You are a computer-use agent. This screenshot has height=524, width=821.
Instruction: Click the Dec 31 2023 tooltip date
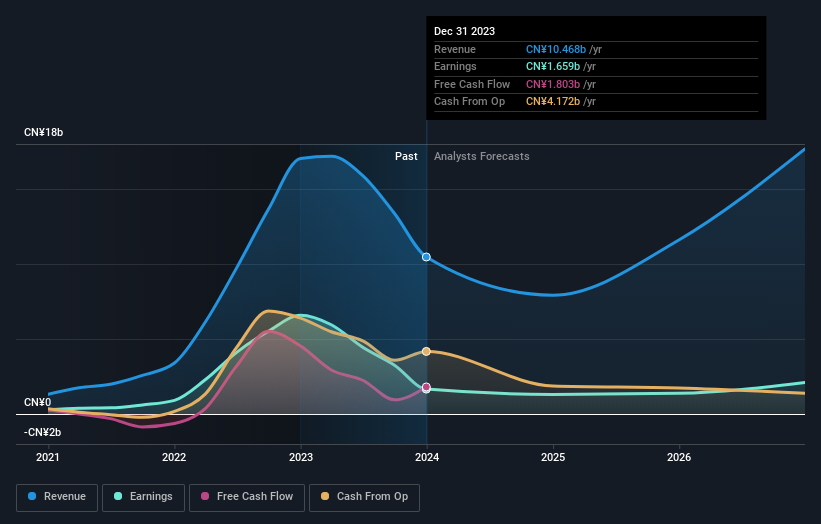click(x=464, y=31)
